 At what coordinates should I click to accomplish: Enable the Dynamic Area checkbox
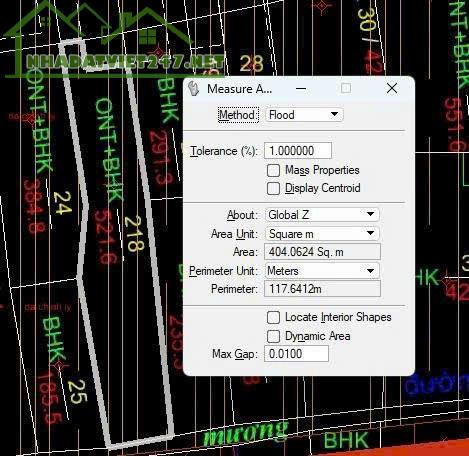[x=273, y=336]
